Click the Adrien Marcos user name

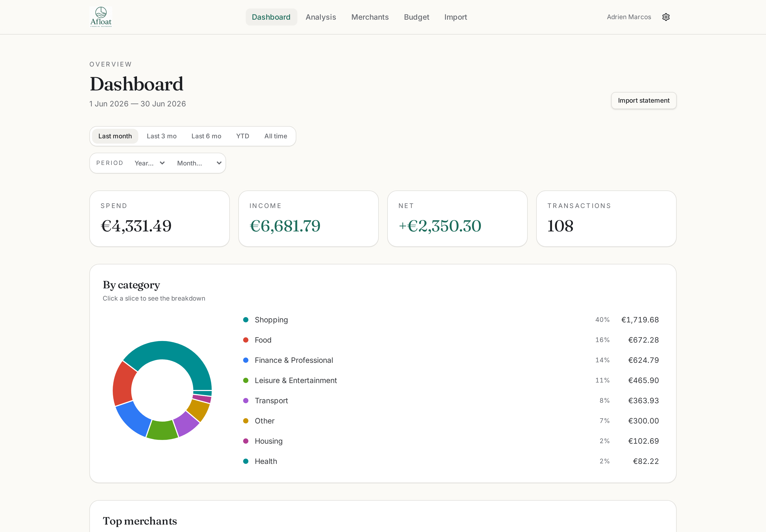[629, 17]
